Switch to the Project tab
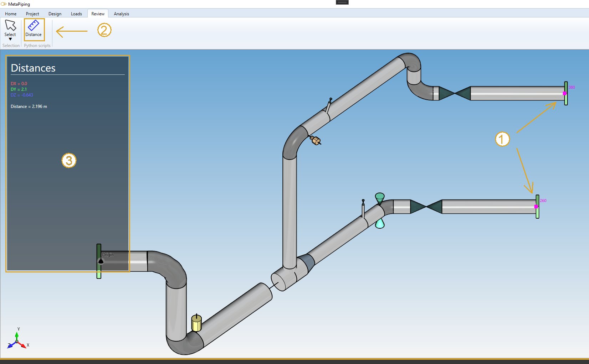 pos(32,14)
